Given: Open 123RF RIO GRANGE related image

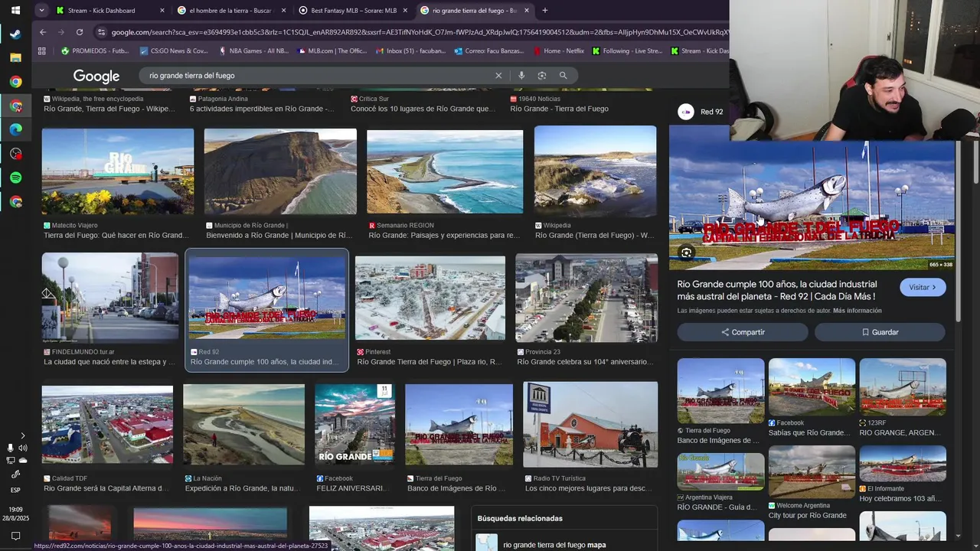Looking at the screenshot, I should point(903,387).
